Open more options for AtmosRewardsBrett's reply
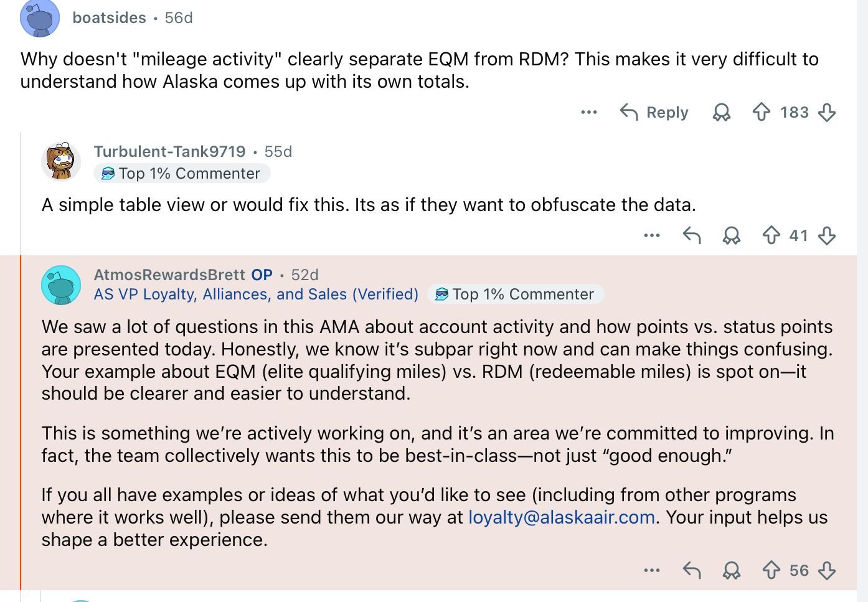 pyautogui.click(x=652, y=570)
